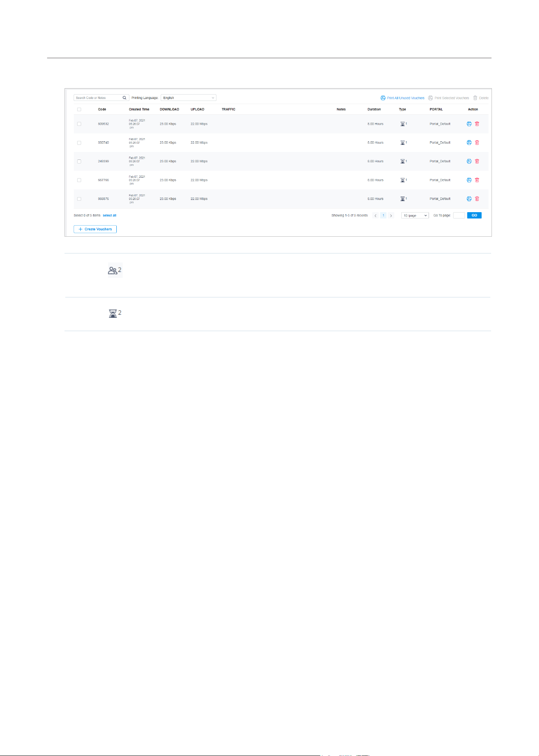Click the UPLOAD column header
Image resolution: width=539 pixels, height=756 pixels.
(x=197, y=109)
